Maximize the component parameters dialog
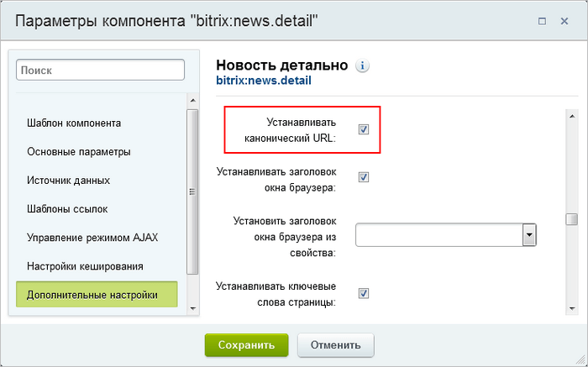The image size is (588, 367). (543, 20)
